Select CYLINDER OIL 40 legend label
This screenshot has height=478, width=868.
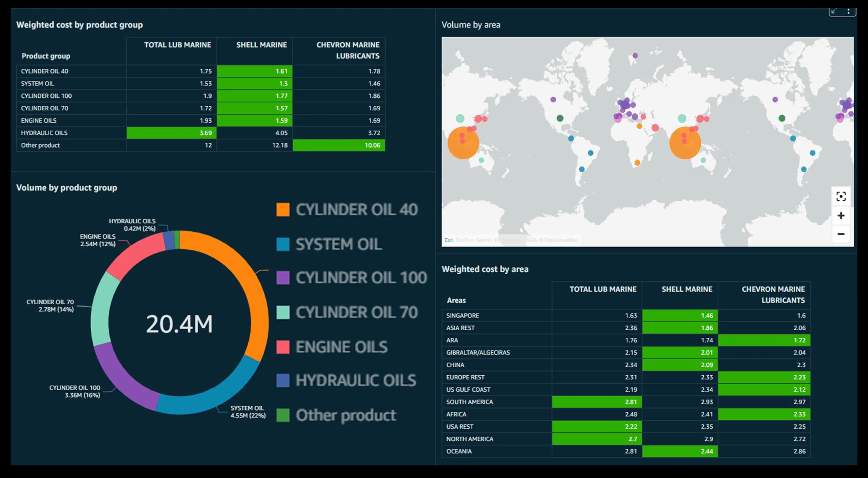[356, 210]
